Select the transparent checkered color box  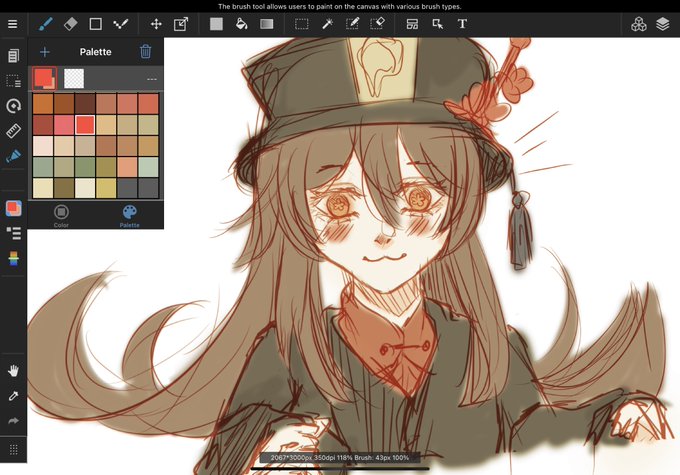point(74,79)
